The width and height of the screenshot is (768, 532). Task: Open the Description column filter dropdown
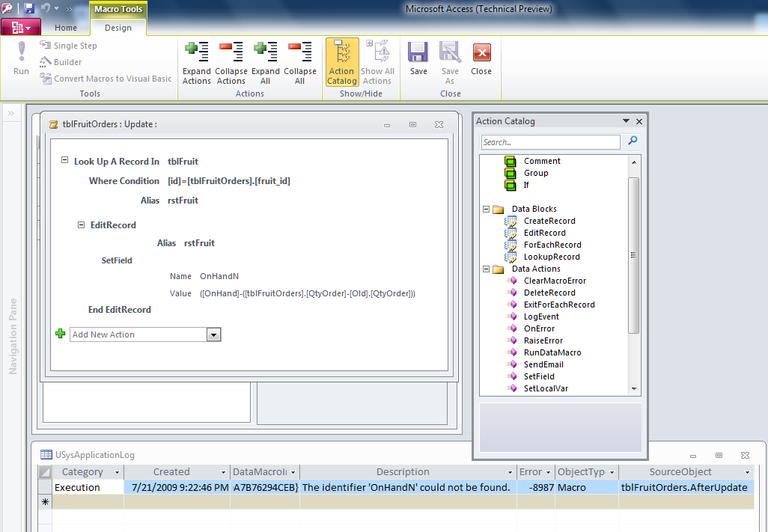click(510, 472)
